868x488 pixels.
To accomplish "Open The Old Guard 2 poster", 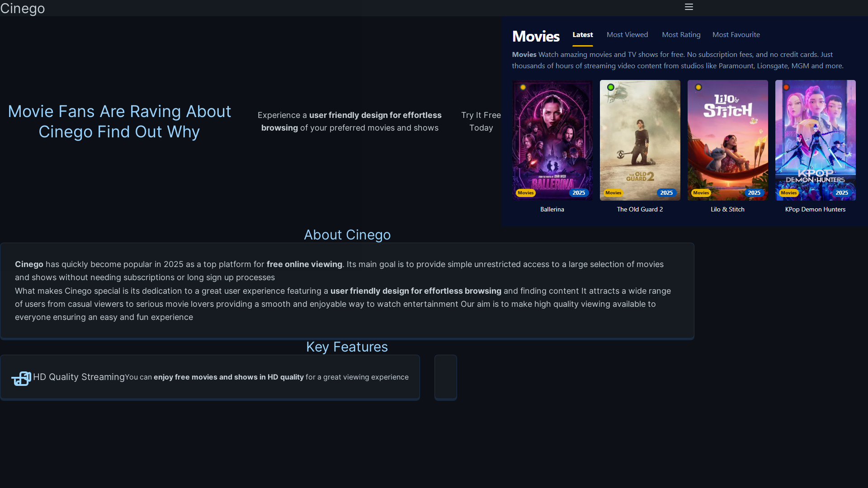I will 640,140.
